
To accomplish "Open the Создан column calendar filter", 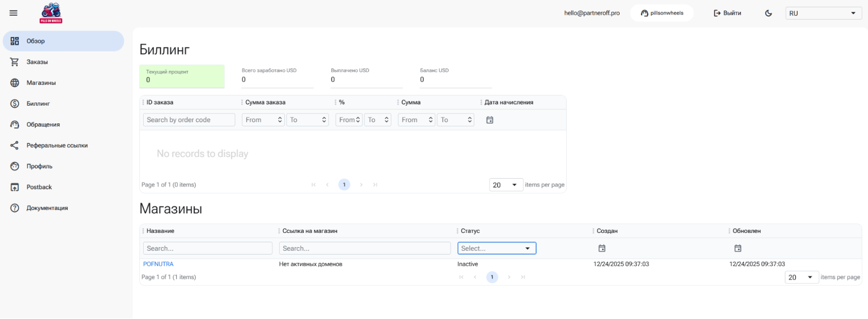I will pos(601,248).
